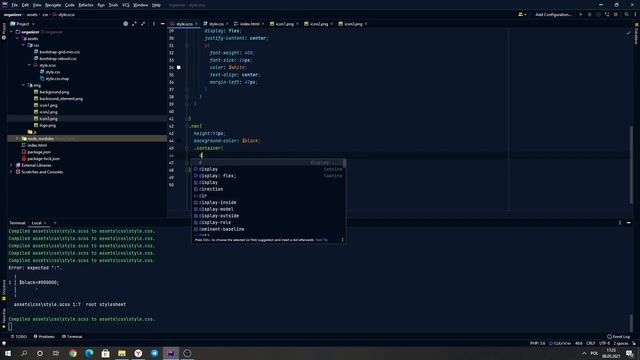Select the Local terminal tab
The image size is (640, 360).
37,223
